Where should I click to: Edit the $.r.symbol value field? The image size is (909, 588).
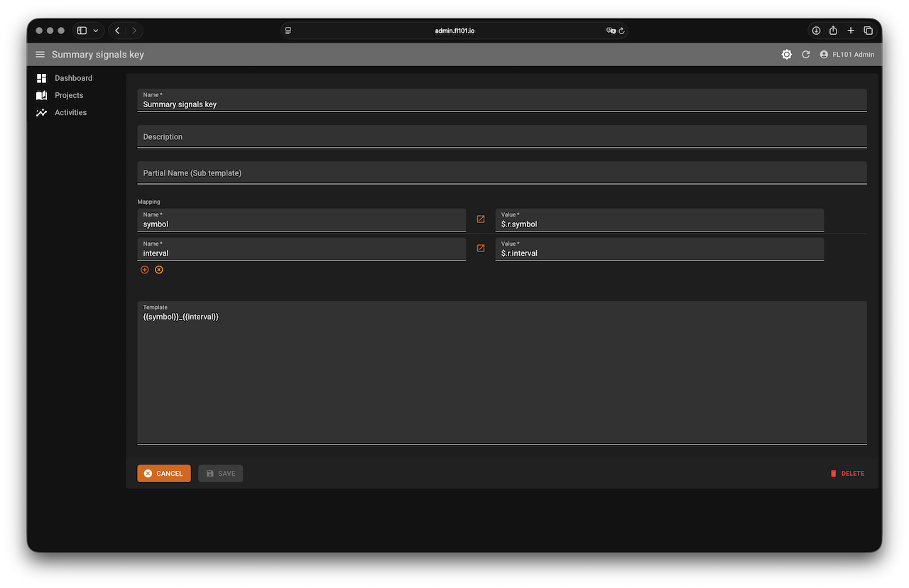point(659,224)
